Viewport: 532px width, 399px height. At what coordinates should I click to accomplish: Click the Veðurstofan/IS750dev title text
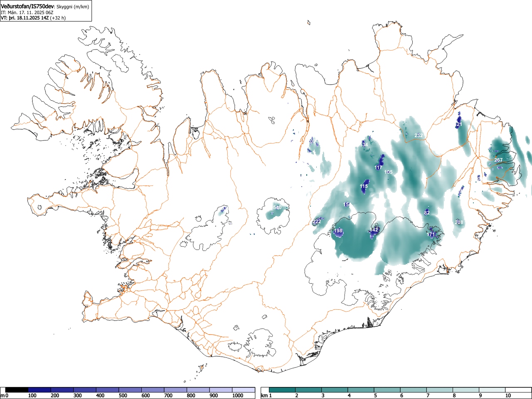pyautogui.click(x=28, y=6)
